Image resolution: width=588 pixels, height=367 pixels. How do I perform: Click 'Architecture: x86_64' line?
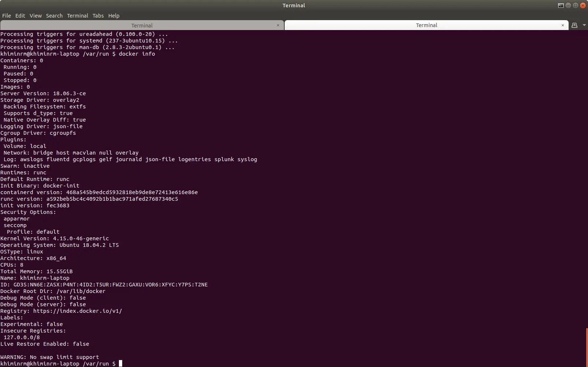coord(33,258)
